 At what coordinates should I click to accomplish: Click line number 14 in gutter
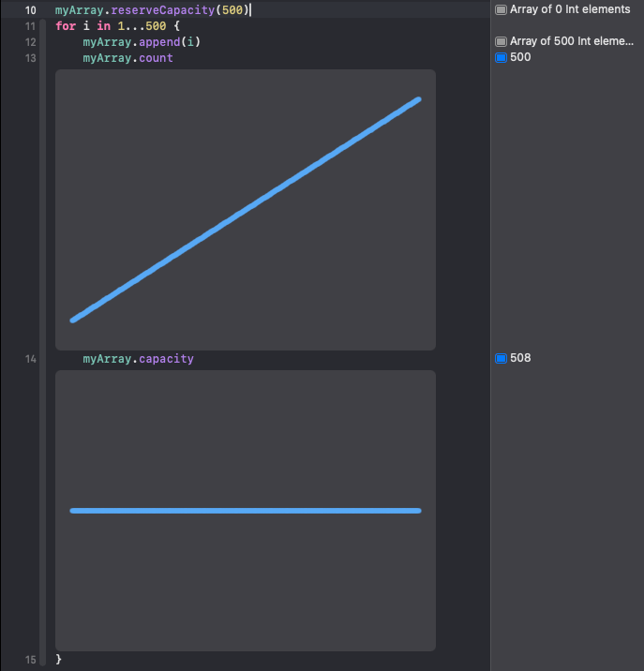(x=30, y=359)
